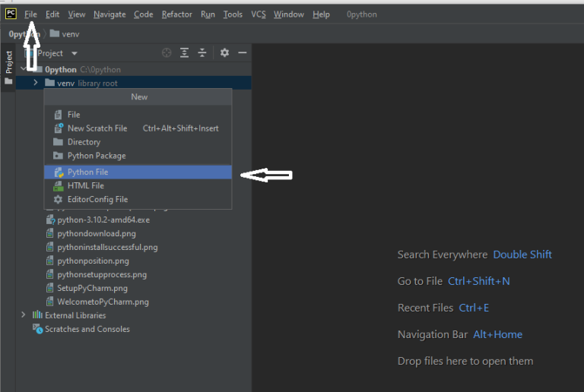The width and height of the screenshot is (584, 392).
Task: Open the File menu
Action: pyautogui.click(x=30, y=14)
